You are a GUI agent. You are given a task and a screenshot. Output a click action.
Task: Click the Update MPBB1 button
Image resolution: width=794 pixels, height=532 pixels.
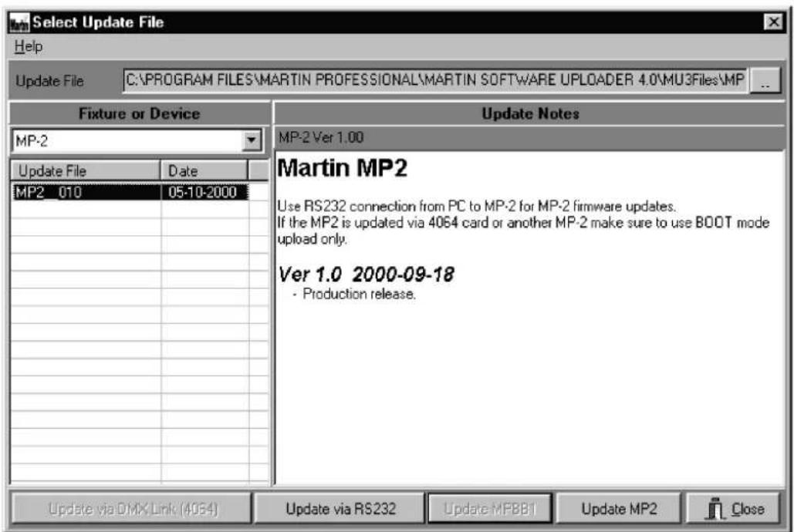pyautogui.click(x=490, y=509)
